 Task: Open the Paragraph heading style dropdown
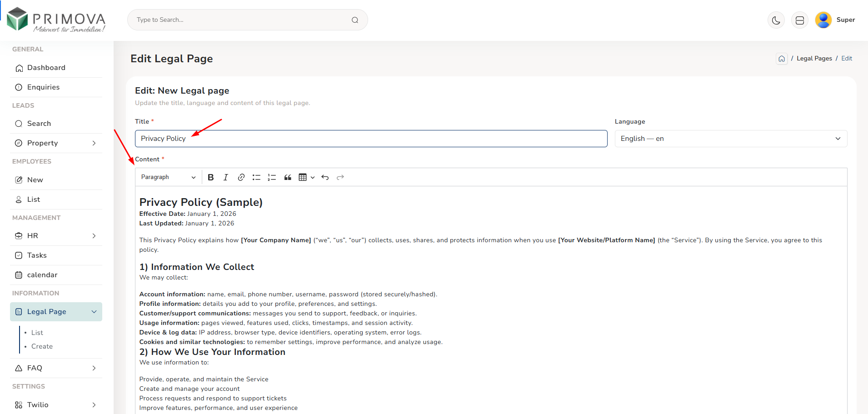tap(168, 177)
